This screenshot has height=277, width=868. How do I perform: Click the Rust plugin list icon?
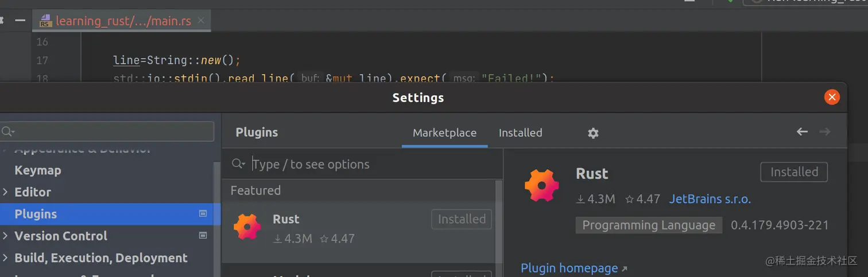click(x=247, y=228)
